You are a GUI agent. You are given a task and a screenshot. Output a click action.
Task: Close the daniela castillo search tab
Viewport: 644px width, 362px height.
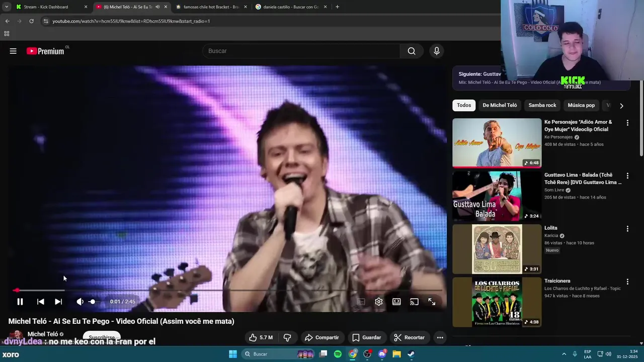pos(326,7)
